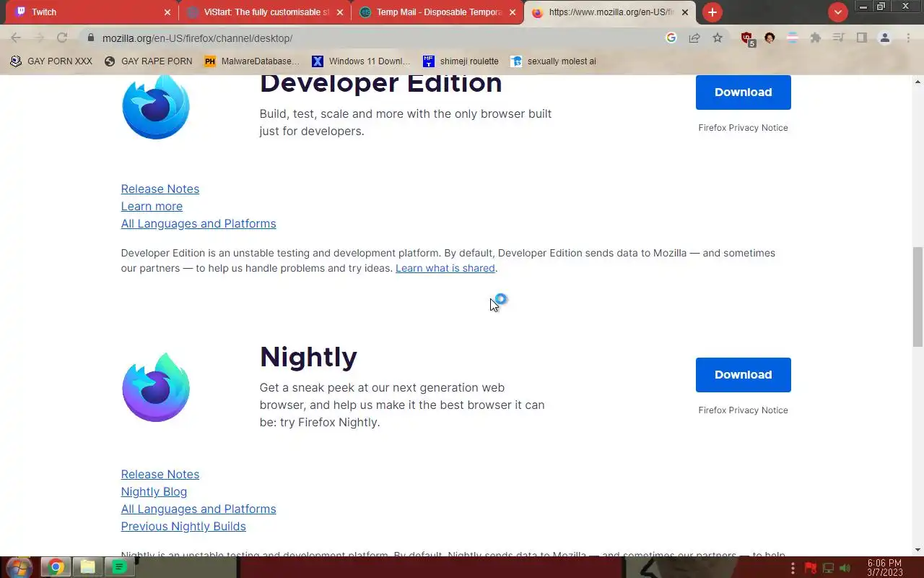Click the Chrome taskbar icon
924x578 pixels.
click(56, 567)
